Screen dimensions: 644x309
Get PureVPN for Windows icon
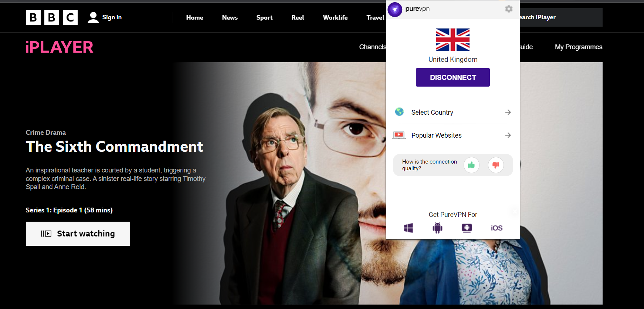[408, 228]
